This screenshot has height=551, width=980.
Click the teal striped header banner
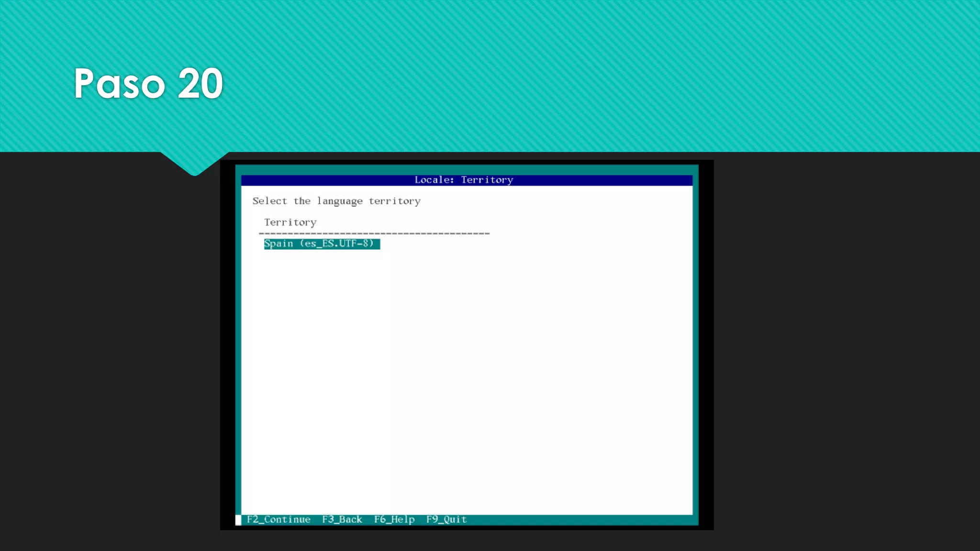click(x=574, y=77)
